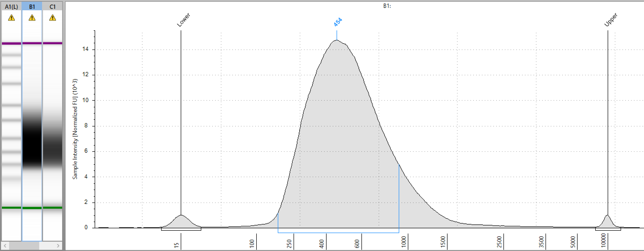Click left arrow of gel lane scrollbar
The height and width of the screenshot is (251, 644).
[x=5, y=246]
